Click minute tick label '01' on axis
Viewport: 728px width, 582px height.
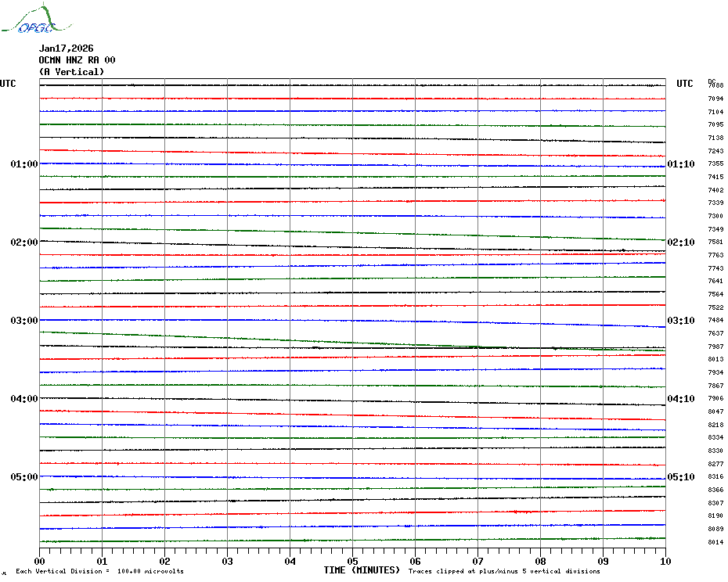102,561
